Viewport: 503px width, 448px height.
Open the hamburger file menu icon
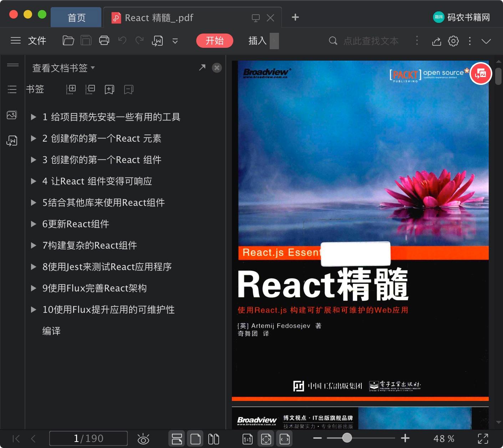16,41
